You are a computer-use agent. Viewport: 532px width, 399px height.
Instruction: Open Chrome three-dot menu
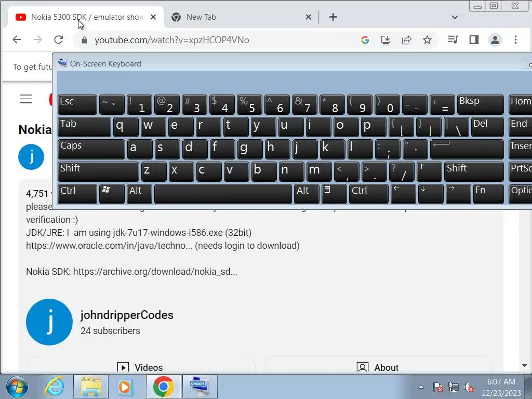click(x=515, y=39)
